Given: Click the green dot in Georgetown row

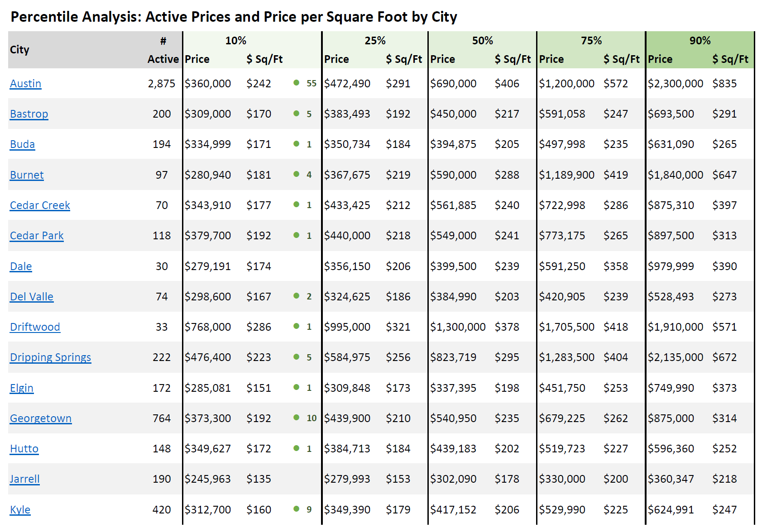Looking at the screenshot, I should coord(297,418).
